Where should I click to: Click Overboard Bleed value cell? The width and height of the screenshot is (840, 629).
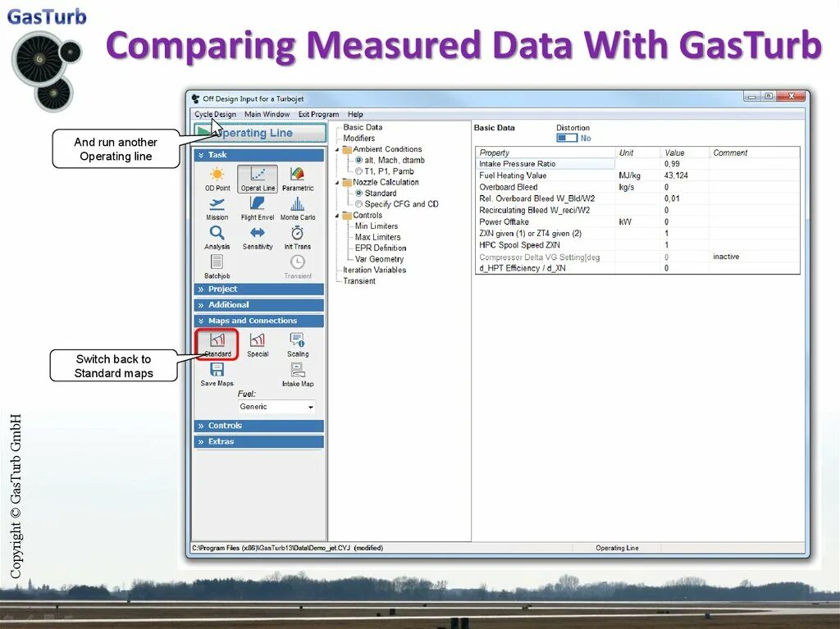(684, 188)
